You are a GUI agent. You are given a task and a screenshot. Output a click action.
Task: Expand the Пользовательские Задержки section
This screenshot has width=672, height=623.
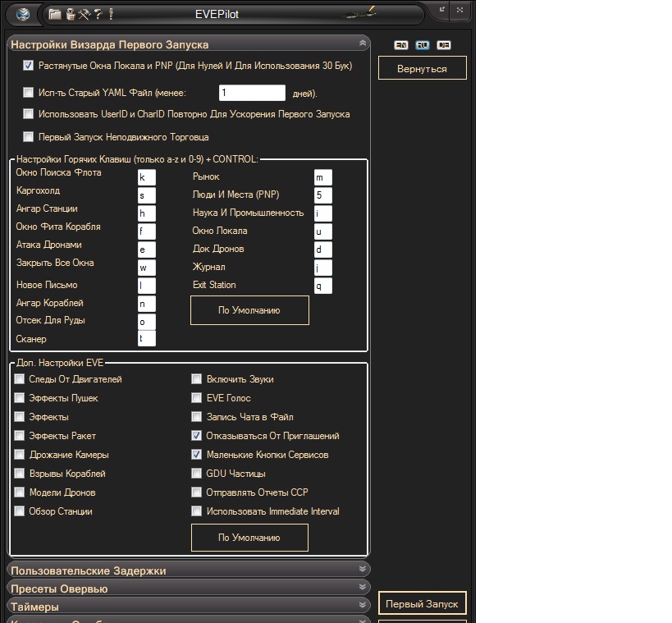click(189, 570)
